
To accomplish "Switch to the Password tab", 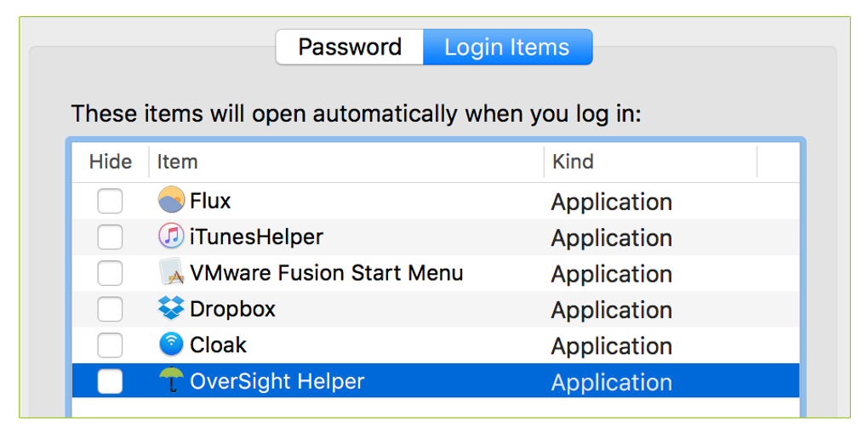I will (x=350, y=47).
